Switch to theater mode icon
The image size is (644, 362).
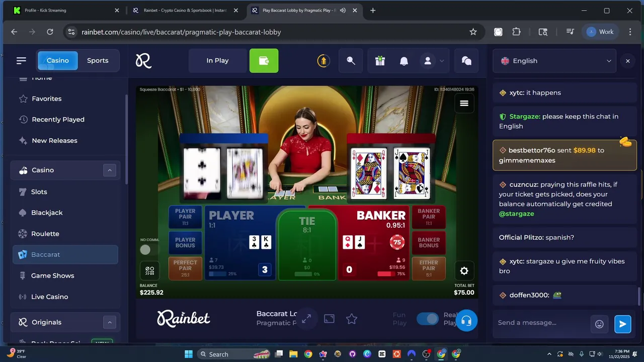[x=329, y=319]
